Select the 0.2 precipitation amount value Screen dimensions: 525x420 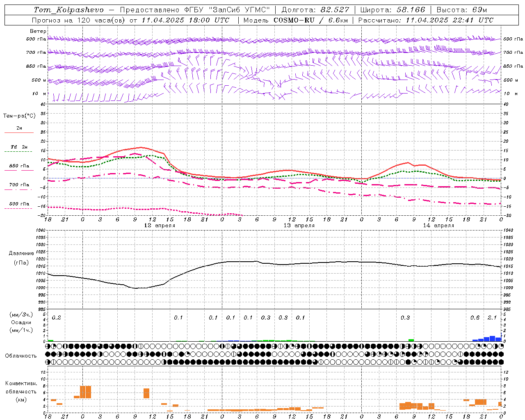point(57,317)
